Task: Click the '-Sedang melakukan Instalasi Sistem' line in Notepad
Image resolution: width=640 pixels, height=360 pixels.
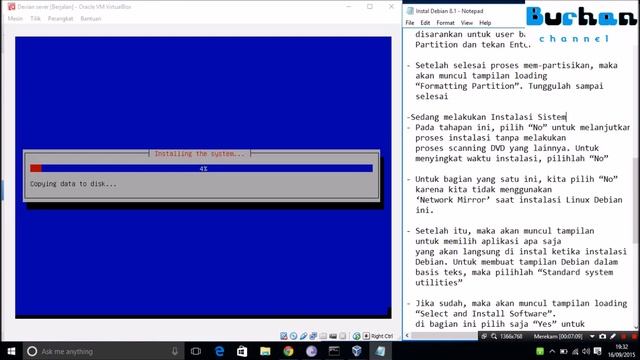Action: pos(487,117)
